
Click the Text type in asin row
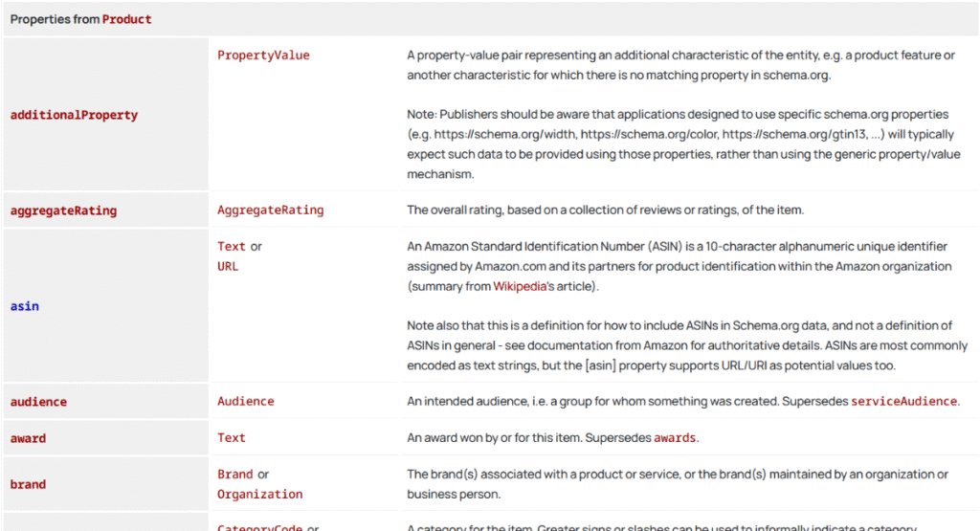[x=231, y=247]
